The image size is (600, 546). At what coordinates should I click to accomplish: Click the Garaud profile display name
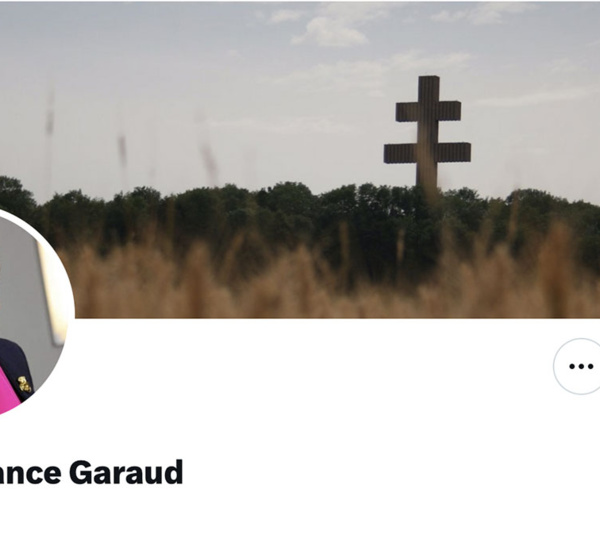pyautogui.click(x=92, y=473)
